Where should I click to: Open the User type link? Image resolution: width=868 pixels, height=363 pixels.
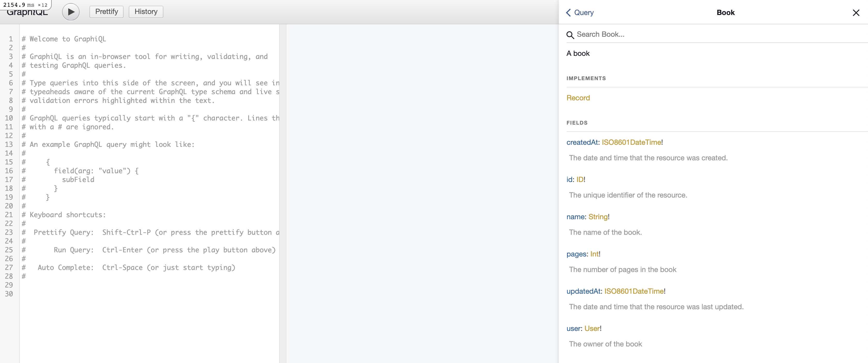(x=592, y=328)
